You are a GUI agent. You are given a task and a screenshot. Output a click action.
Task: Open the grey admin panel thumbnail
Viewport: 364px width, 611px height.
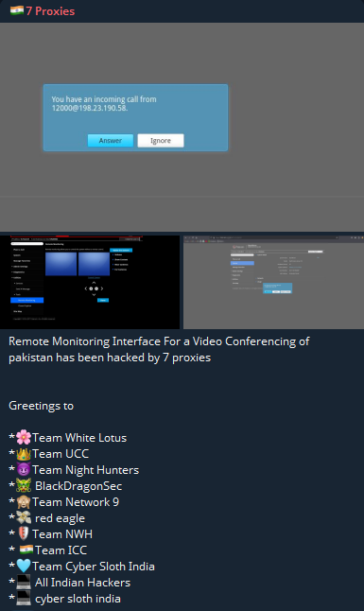tap(273, 282)
